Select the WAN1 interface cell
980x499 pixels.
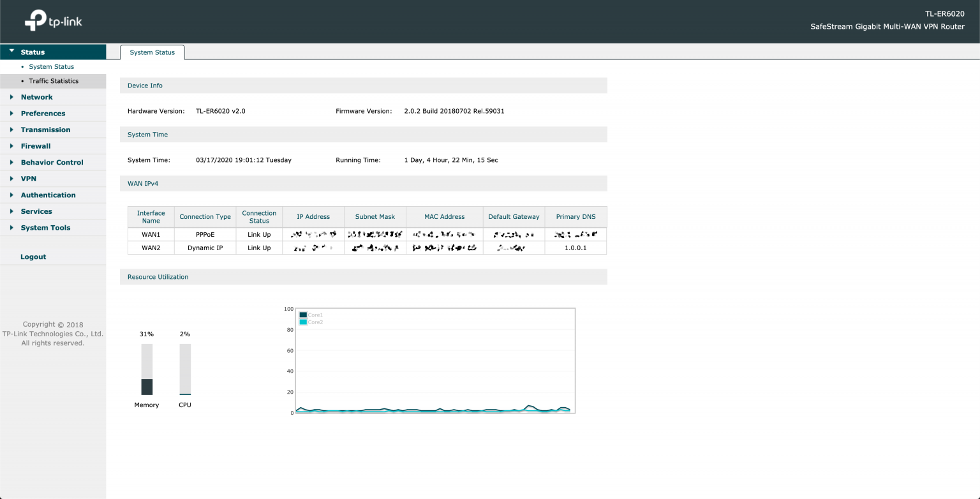[151, 234]
